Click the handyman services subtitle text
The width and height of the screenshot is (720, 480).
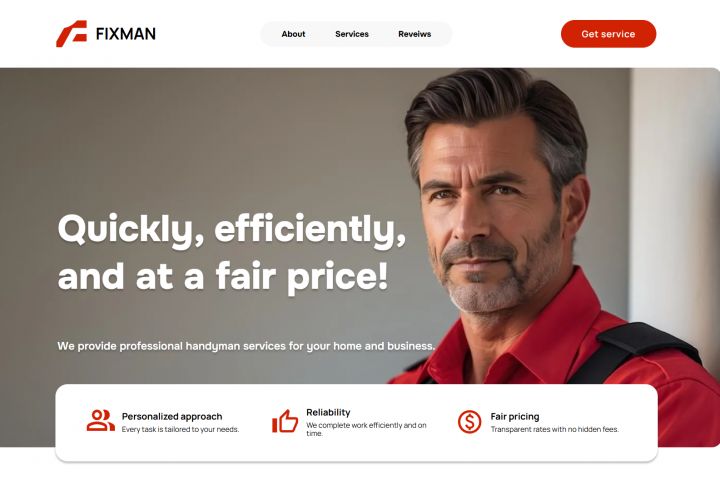point(246,346)
